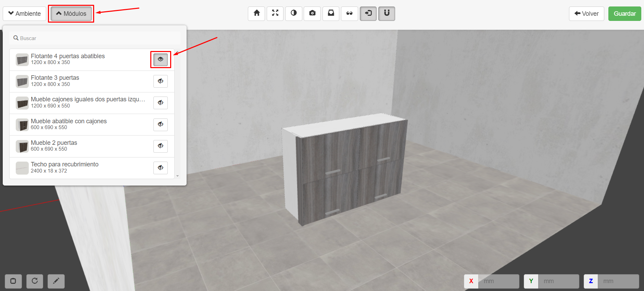Hide the Flotante 4 puertas abatibles module
This screenshot has height=291, width=644.
pos(161,60)
